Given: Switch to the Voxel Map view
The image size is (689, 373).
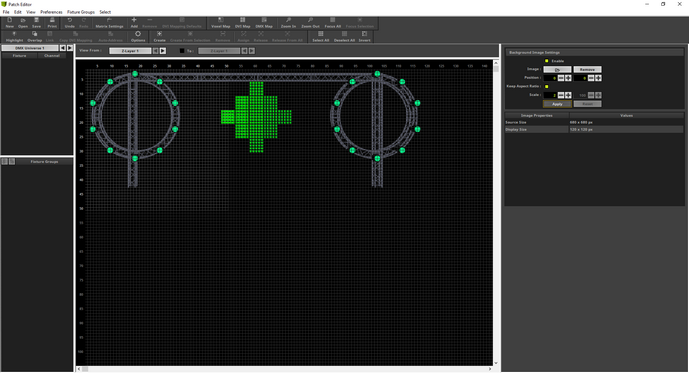Looking at the screenshot, I should tap(221, 23).
